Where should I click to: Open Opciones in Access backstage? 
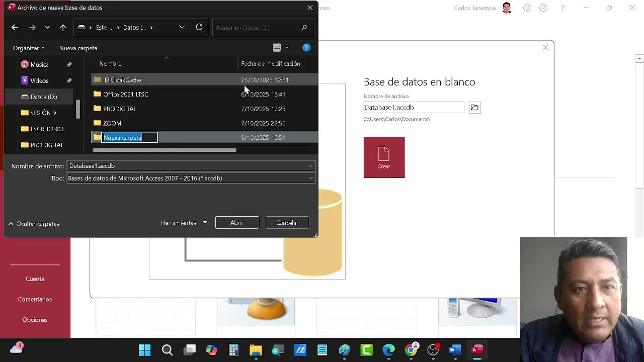point(35,320)
